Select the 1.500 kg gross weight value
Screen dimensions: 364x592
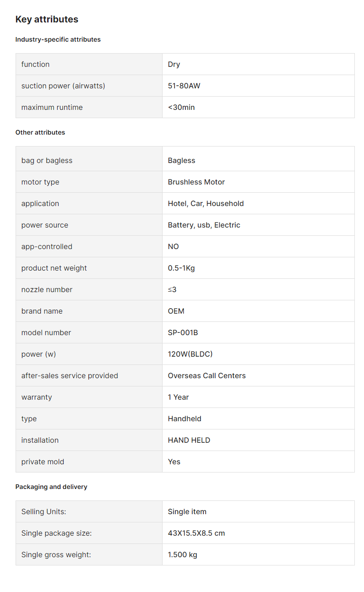pyautogui.click(x=183, y=554)
